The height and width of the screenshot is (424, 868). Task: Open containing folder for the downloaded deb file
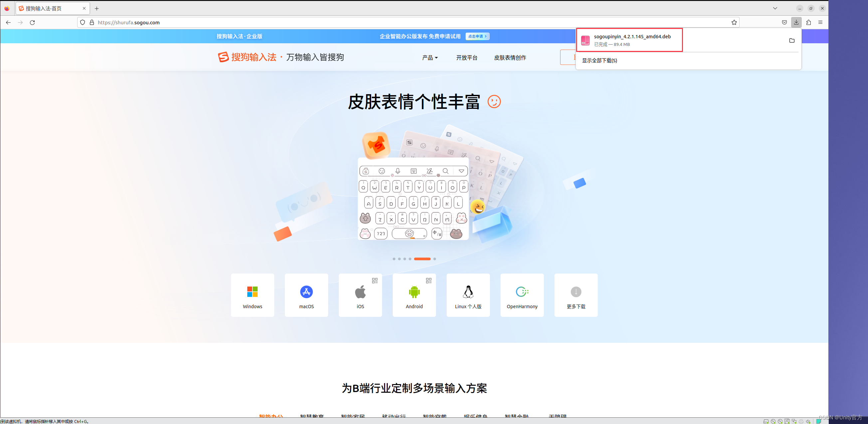coord(792,40)
